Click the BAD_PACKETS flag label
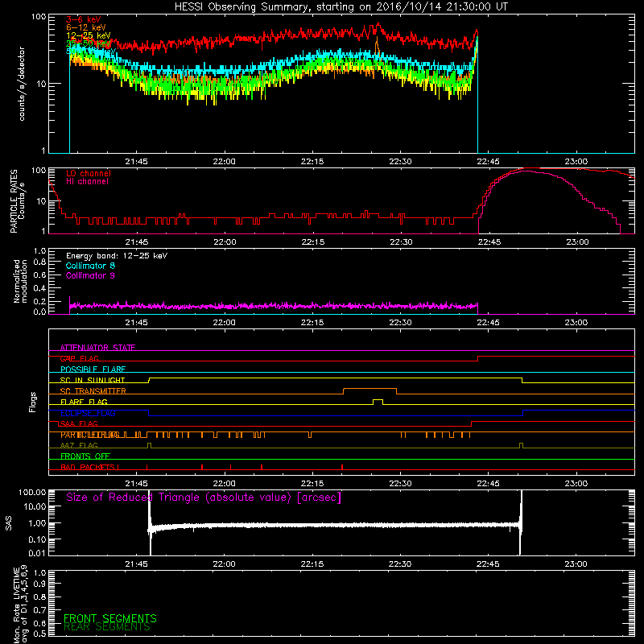This screenshot has width=644, height=644. (89, 467)
